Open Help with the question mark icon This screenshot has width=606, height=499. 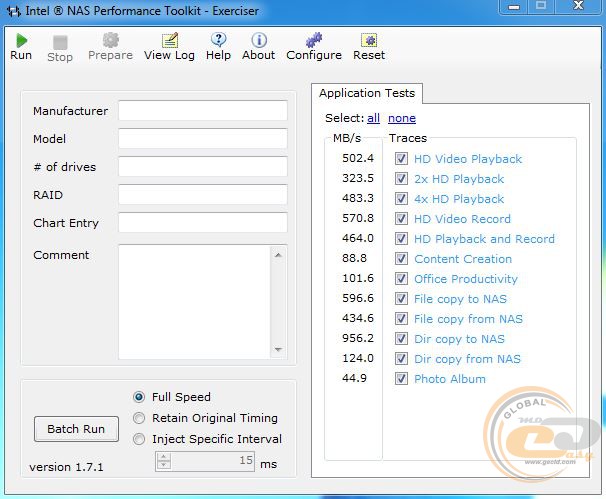(219, 40)
